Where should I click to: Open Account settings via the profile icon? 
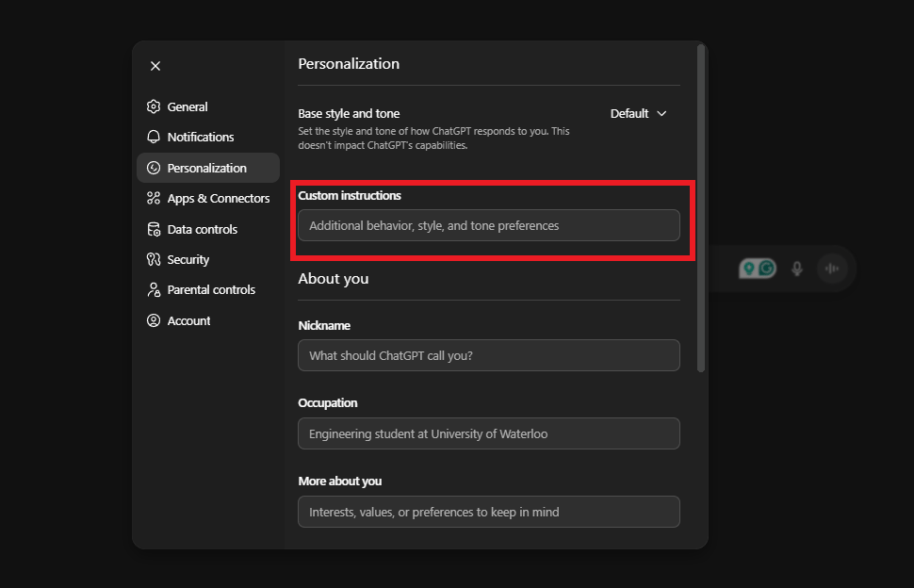[x=153, y=320]
